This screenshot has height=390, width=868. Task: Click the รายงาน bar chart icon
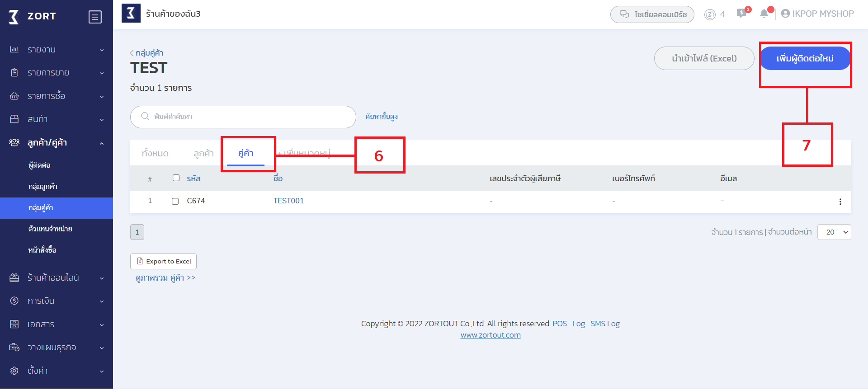[14, 49]
